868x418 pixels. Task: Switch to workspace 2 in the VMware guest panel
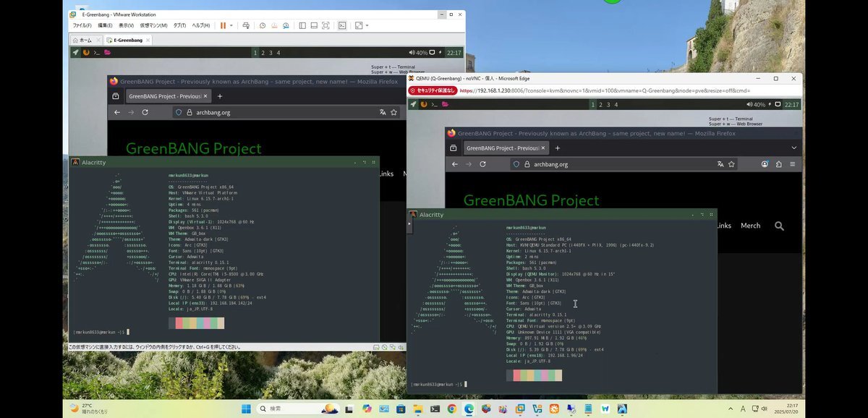point(262,53)
